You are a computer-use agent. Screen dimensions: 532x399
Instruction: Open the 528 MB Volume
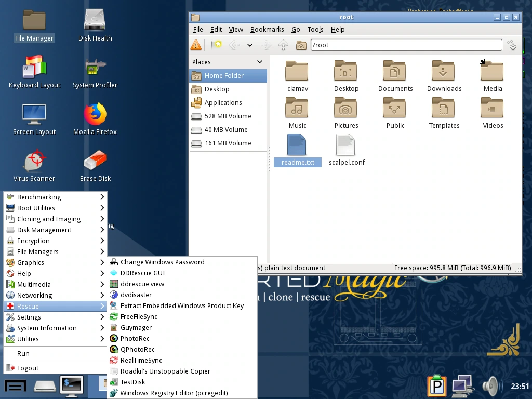tap(228, 116)
